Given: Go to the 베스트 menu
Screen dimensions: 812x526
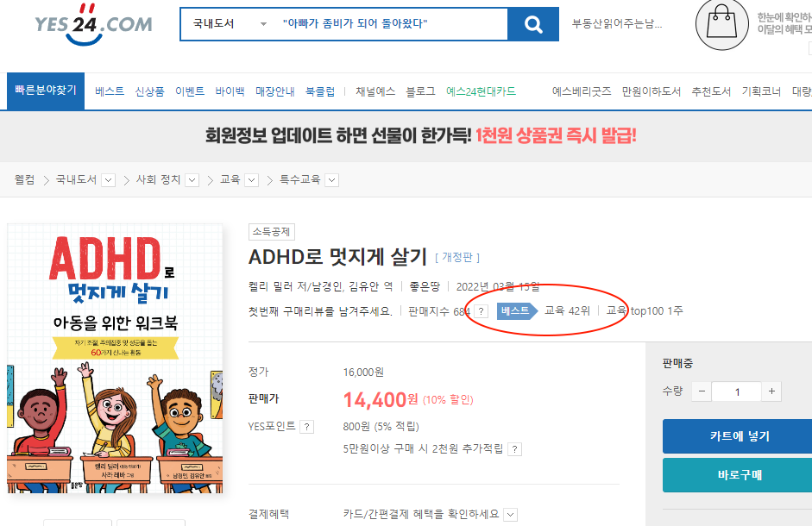Looking at the screenshot, I should coord(110,91).
